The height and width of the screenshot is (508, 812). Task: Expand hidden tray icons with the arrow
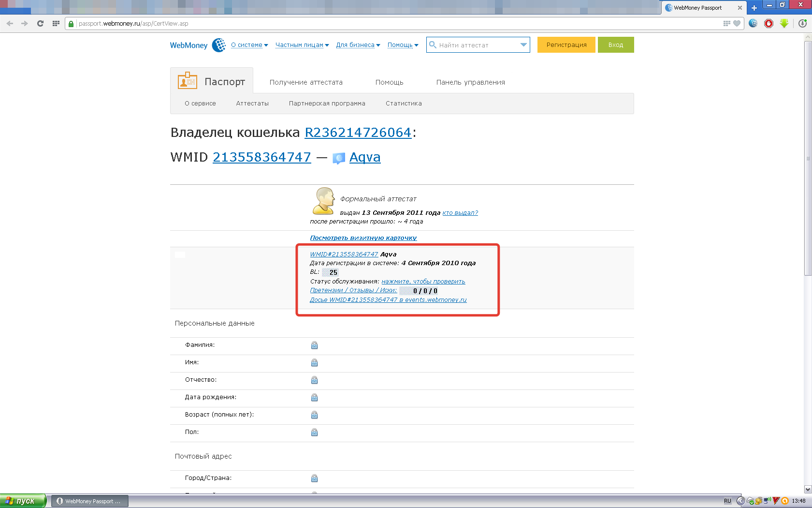pyautogui.click(x=740, y=501)
